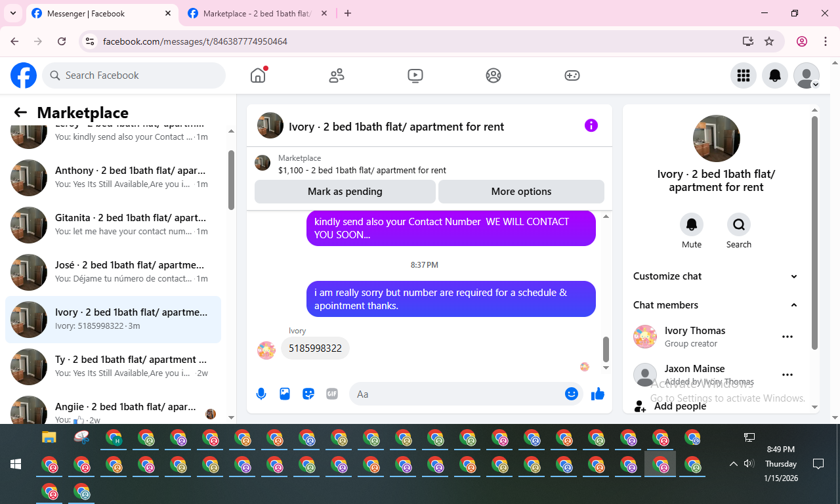This screenshot has width=840, height=504.
Task: Open the Video icon in top navigation
Action: (415, 75)
